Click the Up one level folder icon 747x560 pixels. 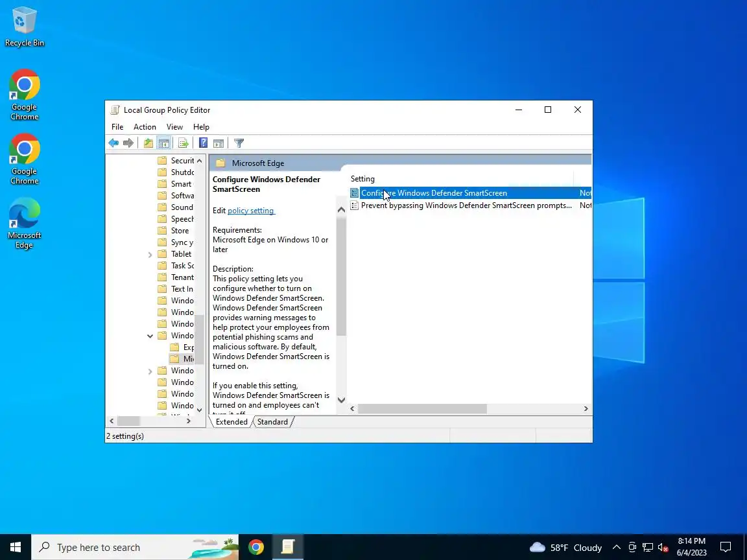148,143
